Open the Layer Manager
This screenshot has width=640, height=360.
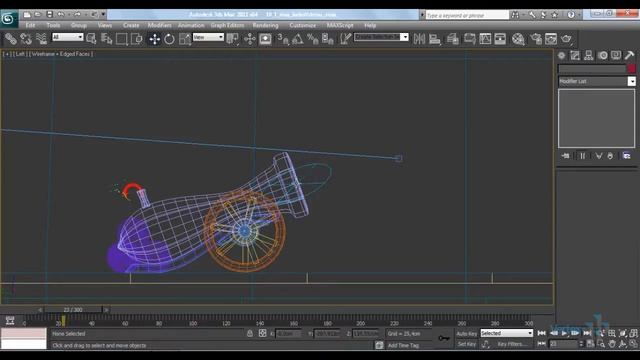[x=453, y=39]
